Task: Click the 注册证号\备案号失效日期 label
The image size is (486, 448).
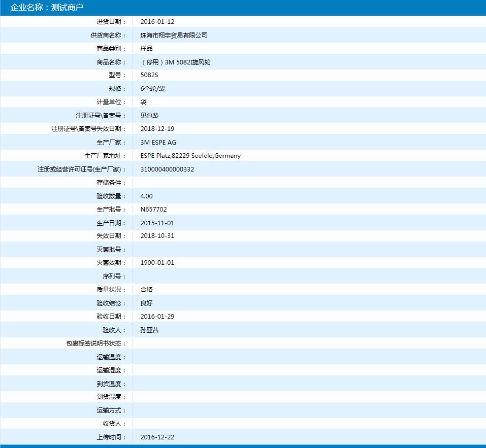Action: point(88,129)
